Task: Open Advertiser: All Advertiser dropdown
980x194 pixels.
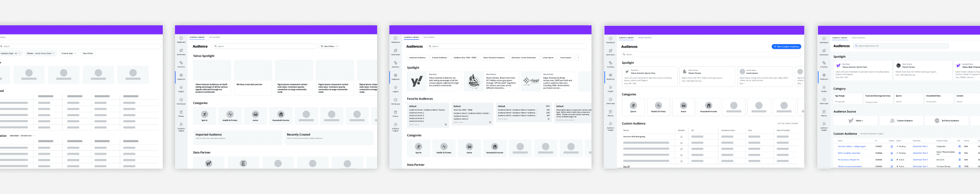Action: (23, 135)
